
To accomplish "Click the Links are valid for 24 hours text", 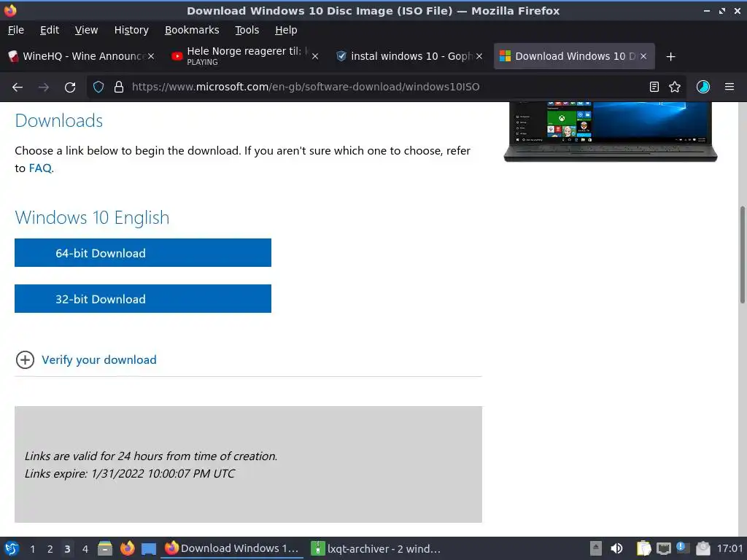I will point(150,456).
